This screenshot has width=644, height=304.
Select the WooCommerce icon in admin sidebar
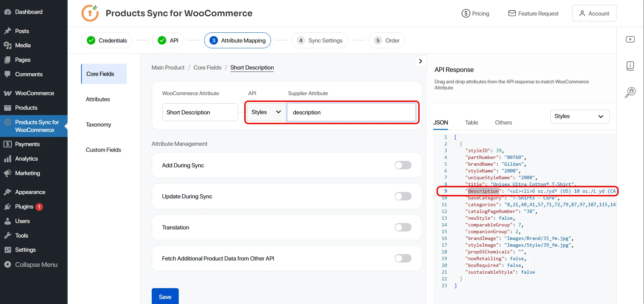(7, 93)
